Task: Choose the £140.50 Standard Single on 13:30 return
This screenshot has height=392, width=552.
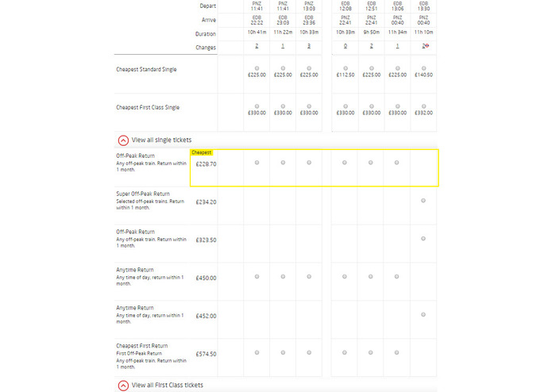Action: 423,68
